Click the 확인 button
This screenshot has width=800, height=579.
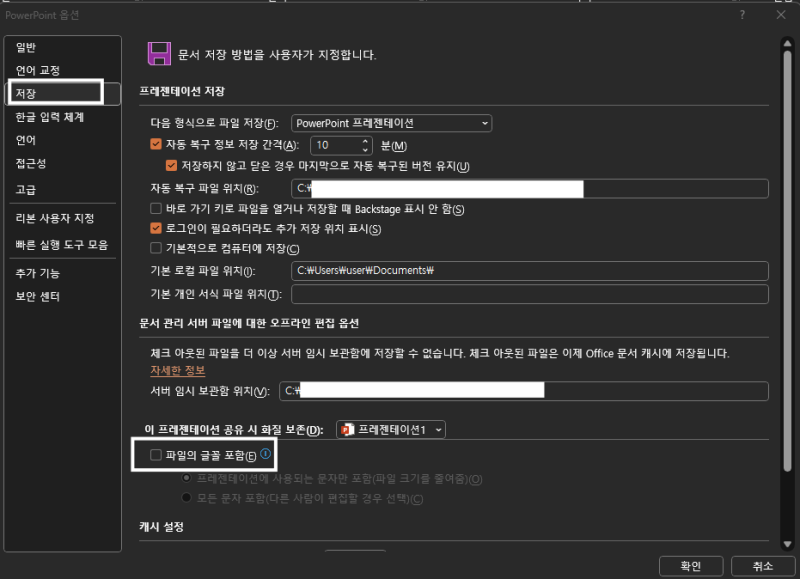[691, 566]
